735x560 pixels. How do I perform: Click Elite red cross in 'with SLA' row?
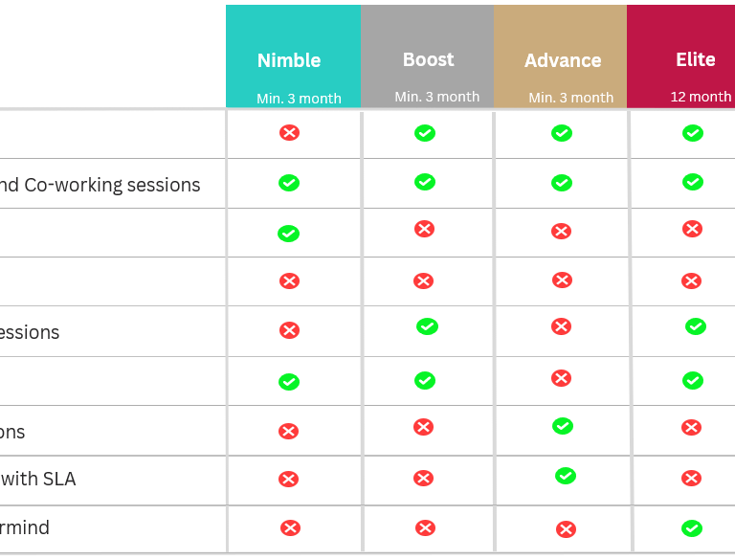691,478
